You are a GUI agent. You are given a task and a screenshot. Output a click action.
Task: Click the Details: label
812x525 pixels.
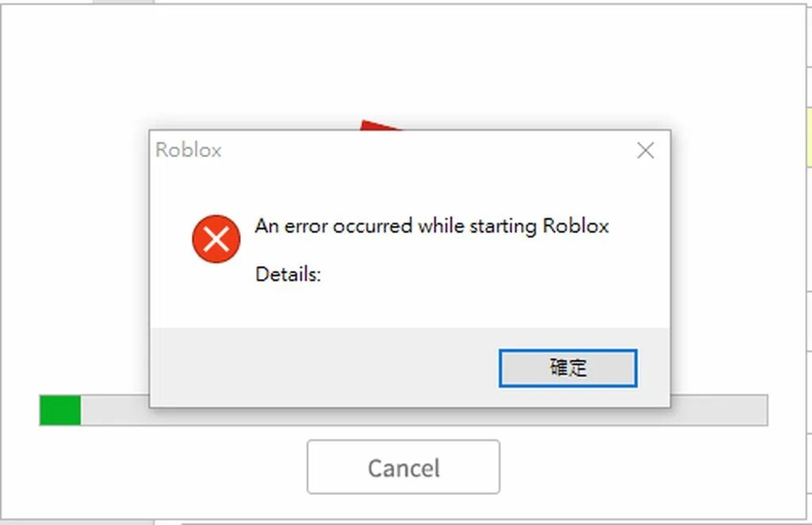pos(289,274)
